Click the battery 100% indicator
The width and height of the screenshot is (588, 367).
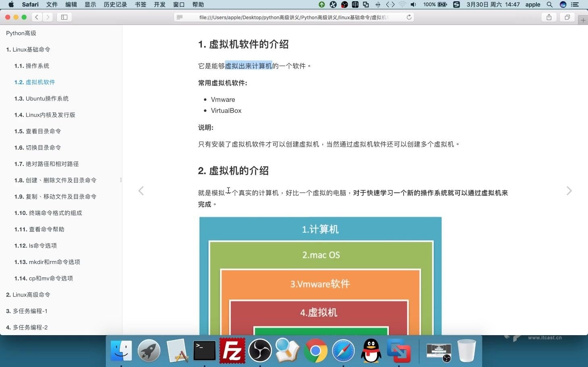pyautogui.click(x=435, y=4)
